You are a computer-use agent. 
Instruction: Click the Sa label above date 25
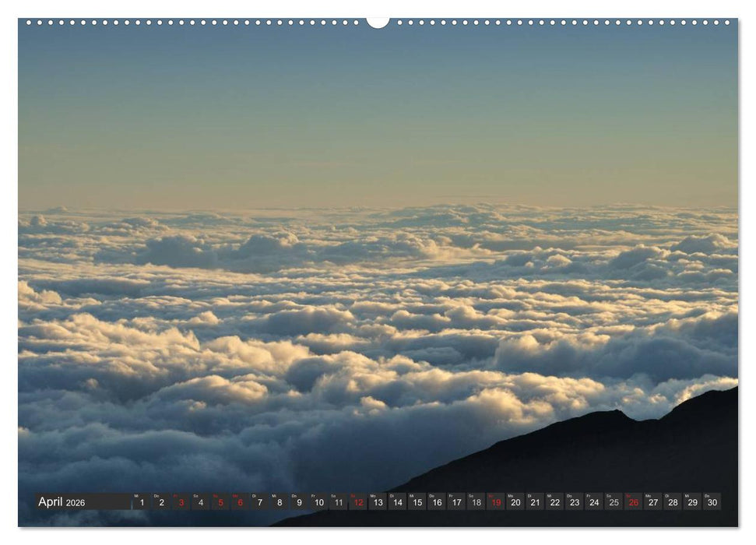pos(609,496)
